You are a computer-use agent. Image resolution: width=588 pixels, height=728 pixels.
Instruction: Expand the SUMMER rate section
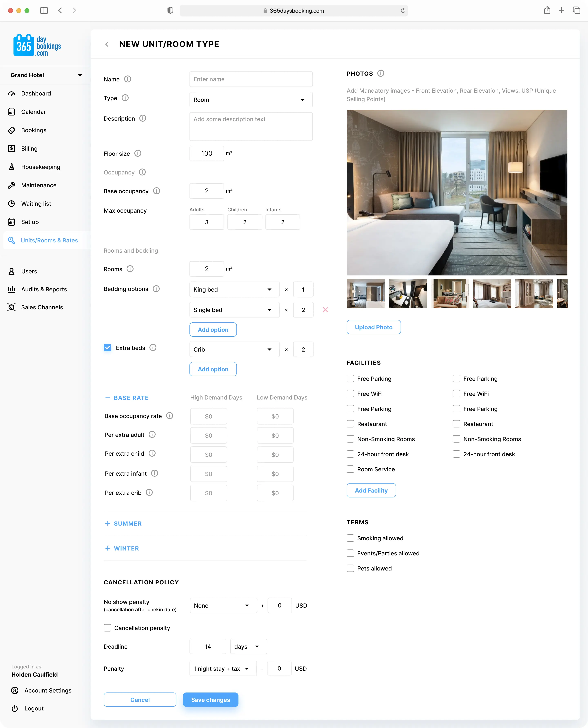click(x=123, y=524)
